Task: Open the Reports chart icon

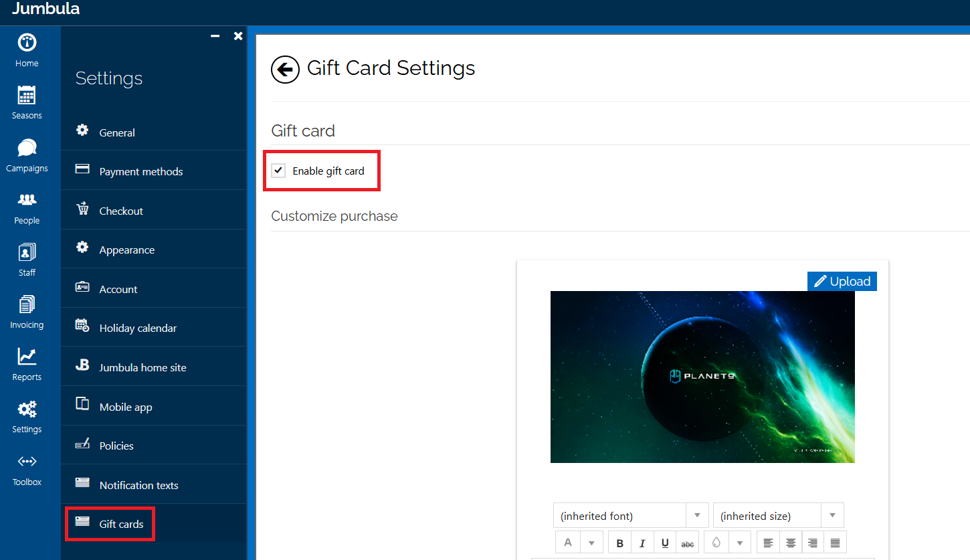Action: (x=27, y=364)
